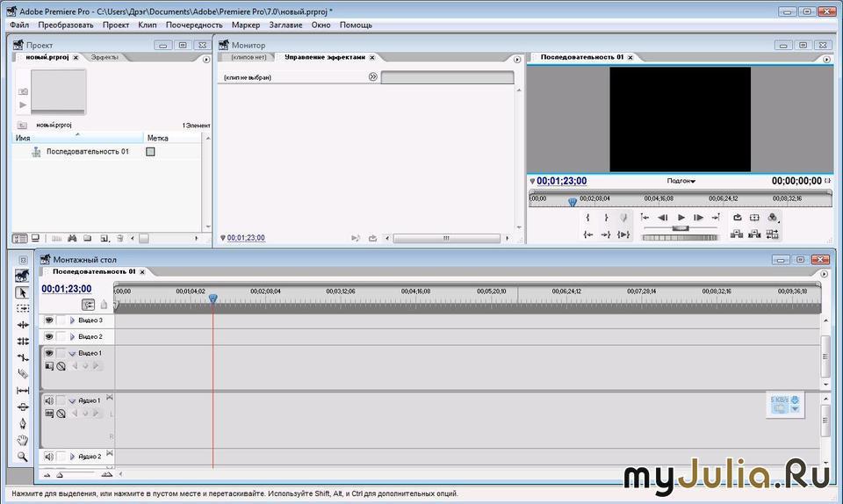Viewport: 843px width, 504px height.
Task: Toggle Loop playback in program monitor
Action: 737,218
